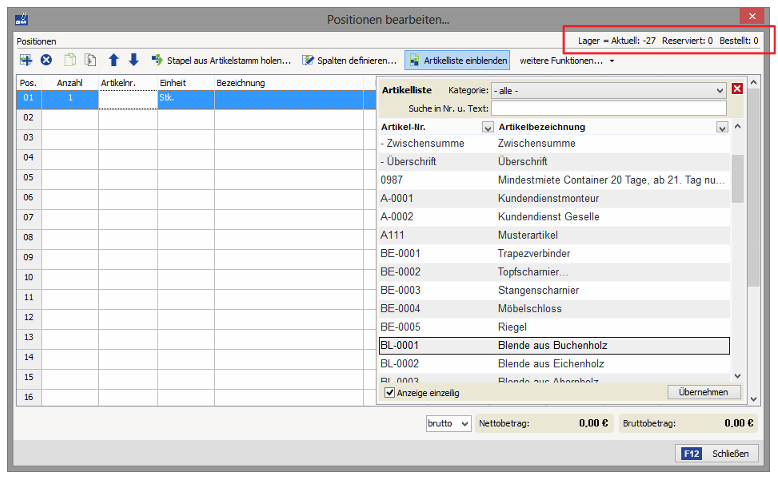Click positions table scrollbar up arrow
The width and height of the screenshot is (778, 477).
pos(754,82)
